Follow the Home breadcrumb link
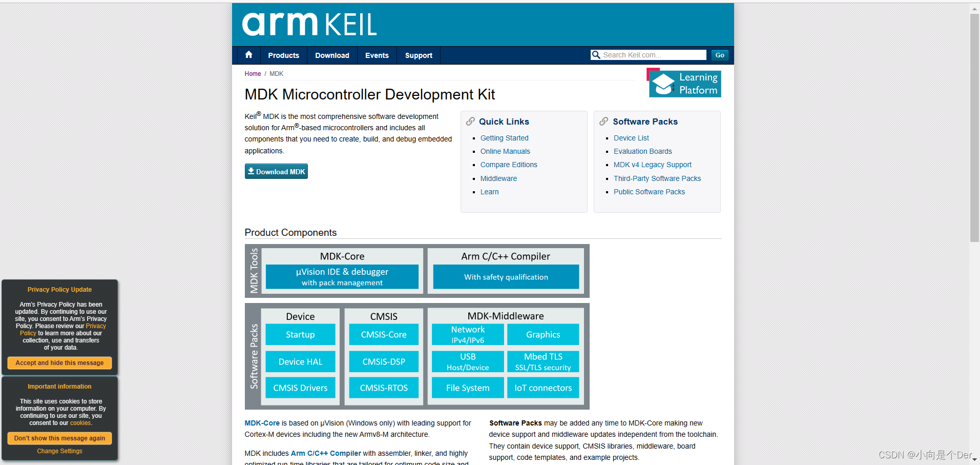 (x=253, y=74)
